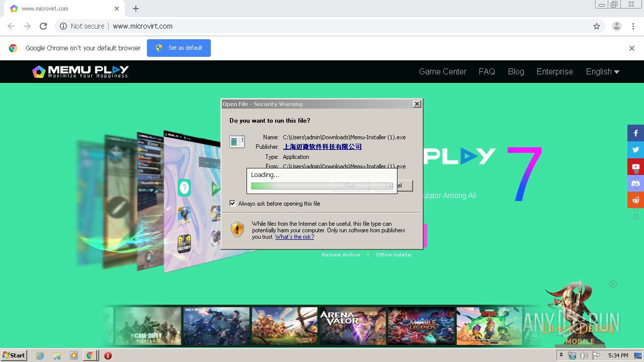The image size is (644, 362).
Task: Click the 5:34 PM clock
Action: pos(618,355)
